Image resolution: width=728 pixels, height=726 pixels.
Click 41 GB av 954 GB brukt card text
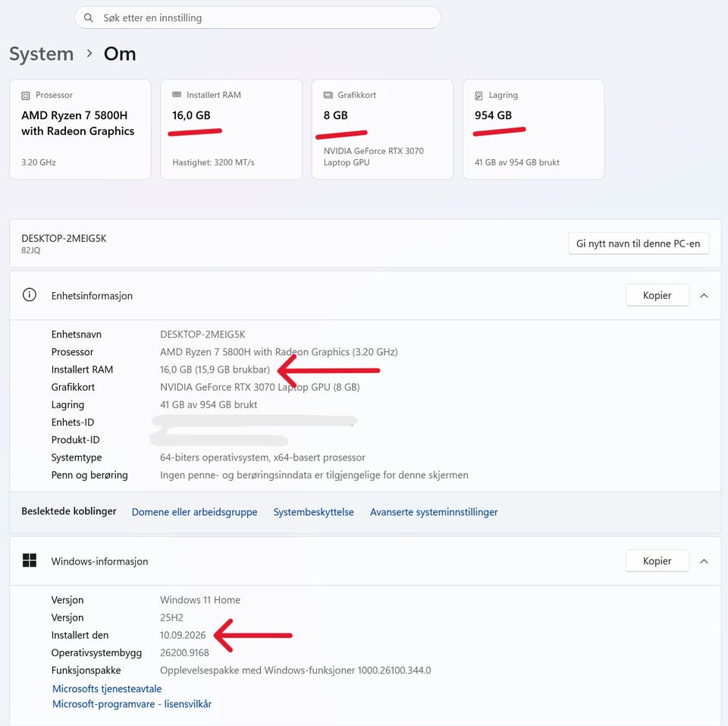[x=516, y=162]
